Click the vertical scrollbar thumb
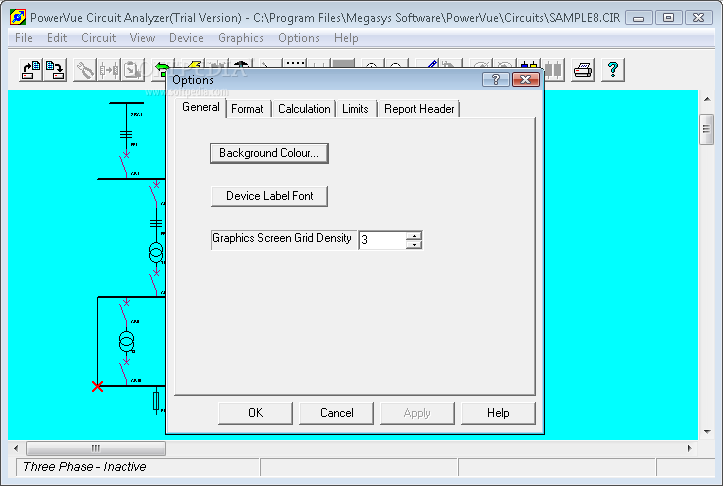Viewport: 723px width, 486px height. 706,130
